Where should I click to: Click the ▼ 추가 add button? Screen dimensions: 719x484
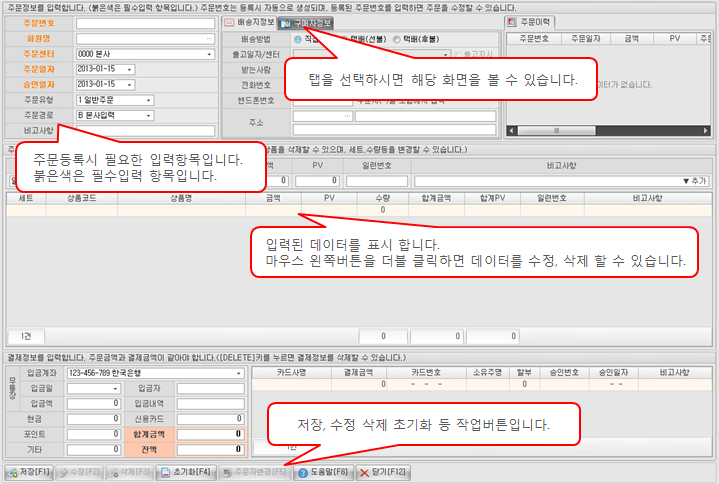[x=695, y=181]
